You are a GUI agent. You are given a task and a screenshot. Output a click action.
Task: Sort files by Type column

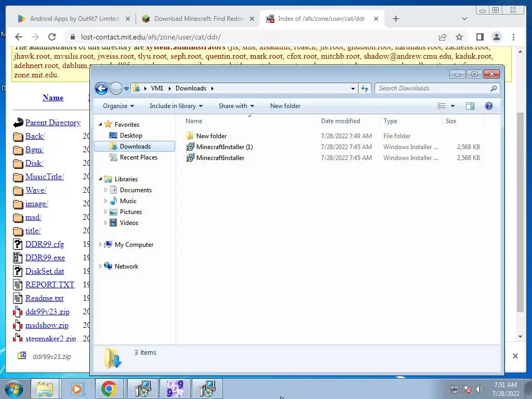[x=390, y=121]
